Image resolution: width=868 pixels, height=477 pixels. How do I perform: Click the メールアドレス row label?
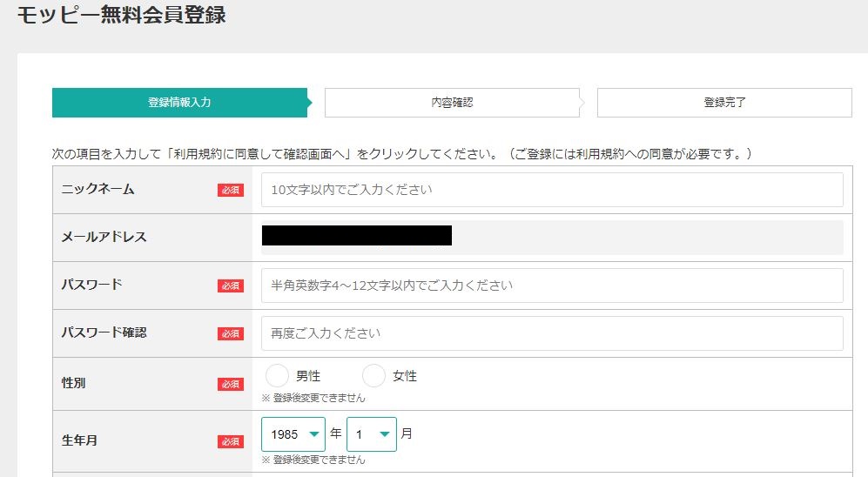coord(104,237)
